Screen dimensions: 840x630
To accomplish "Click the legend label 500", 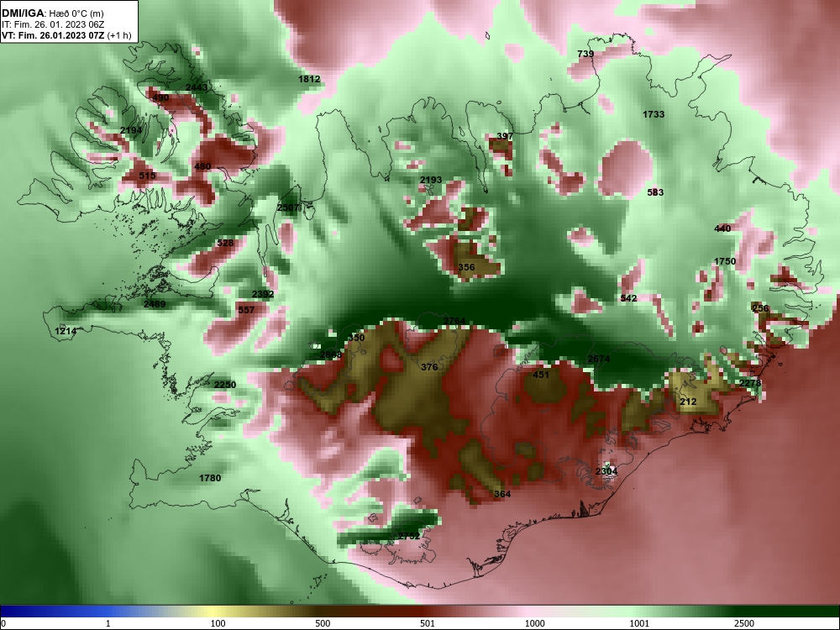I will click(x=323, y=623).
